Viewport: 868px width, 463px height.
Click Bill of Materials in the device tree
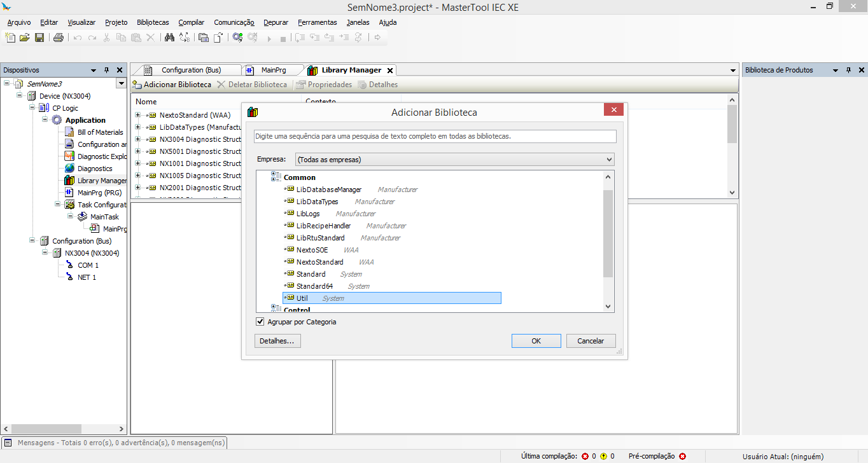coord(100,132)
